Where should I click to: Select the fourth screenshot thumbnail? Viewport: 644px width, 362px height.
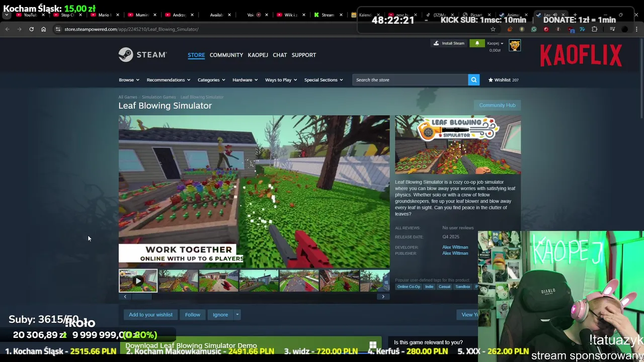click(x=259, y=281)
